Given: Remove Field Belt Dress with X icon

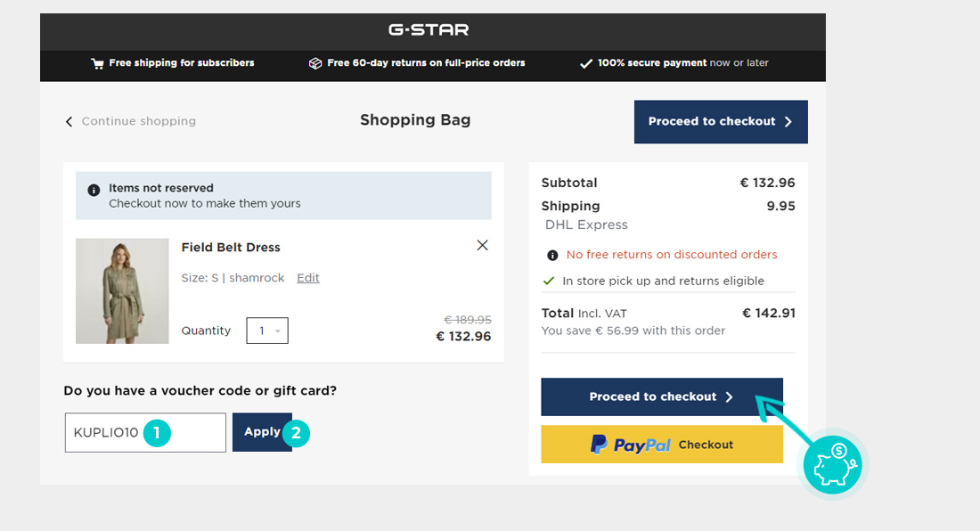Looking at the screenshot, I should [482, 245].
